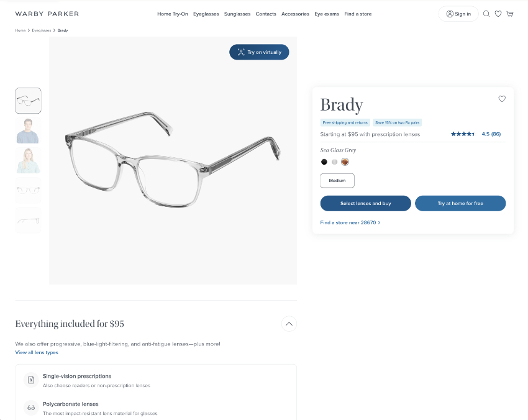528x420 pixels.
Task: Open search via magnifying glass icon
Action: (x=486, y=14)
